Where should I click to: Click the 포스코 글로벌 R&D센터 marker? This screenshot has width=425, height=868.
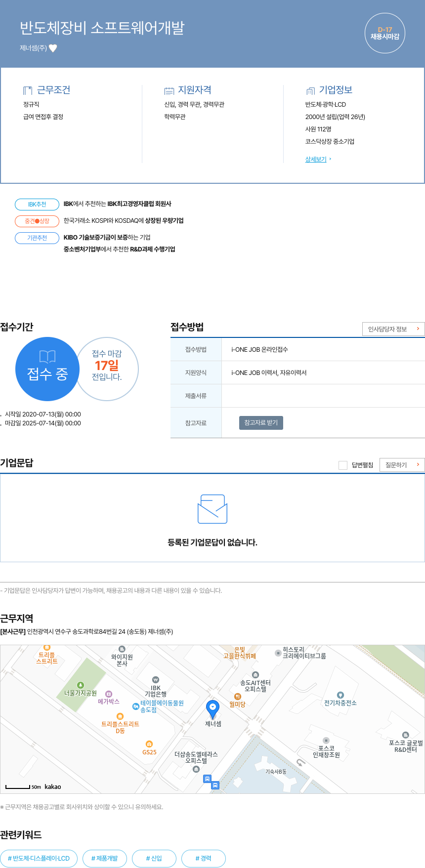[406, 735]
